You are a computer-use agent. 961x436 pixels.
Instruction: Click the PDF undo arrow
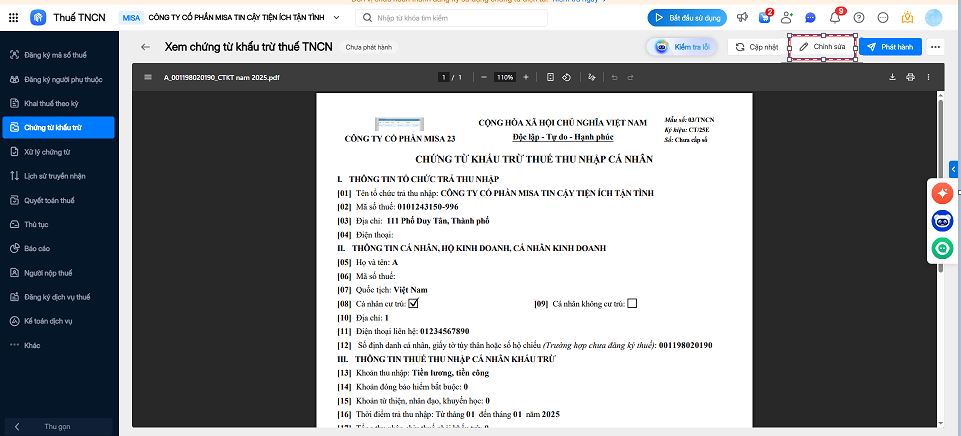click(x=614, y=77)
